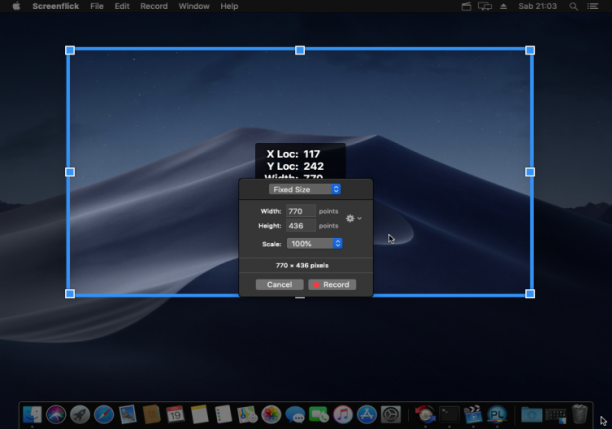Open Reminders list icon in Dock
Screen dimensions: 612x429
click(x=223, y=414)
